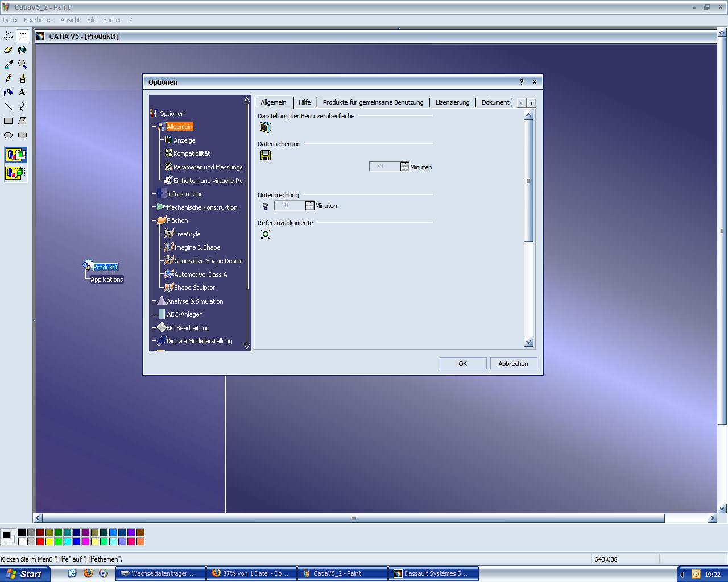Click the floppy disk icon under Datensicherung

point(266,155)
